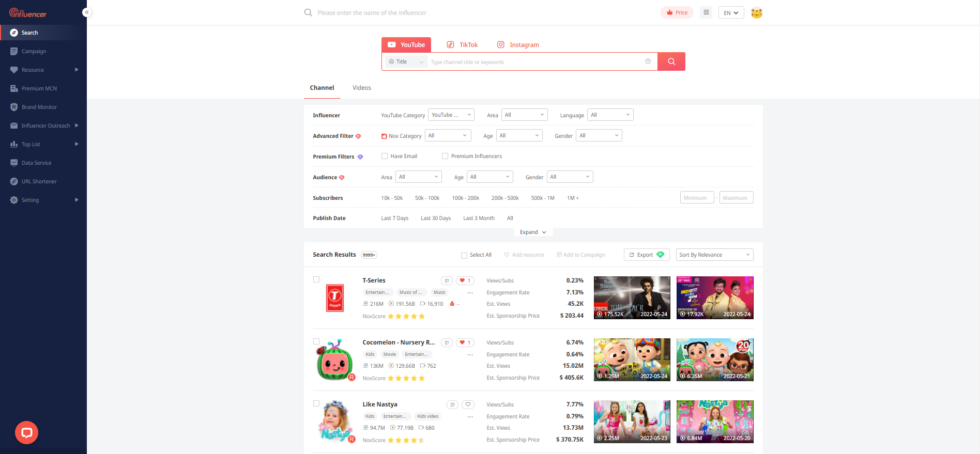This screenshot has width=980, height=454.
Task: Open the Language dropdown
Action: (x=610, y=115)
